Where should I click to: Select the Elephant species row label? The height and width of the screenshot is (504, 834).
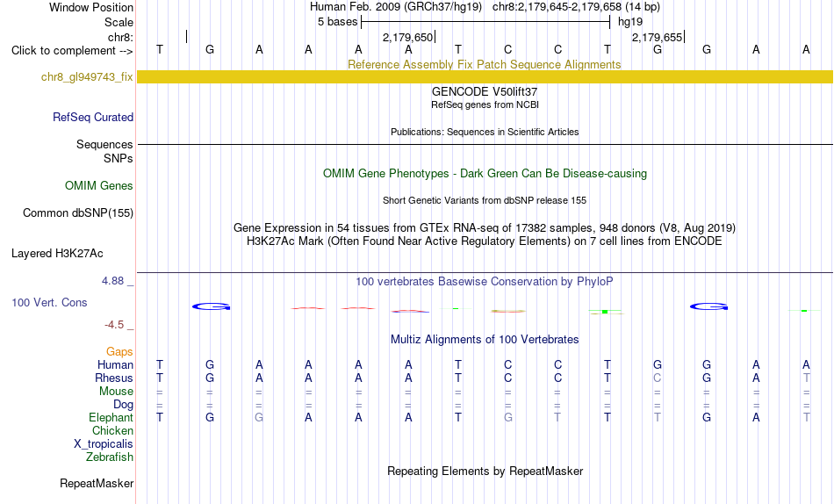[x=111, y=417]
